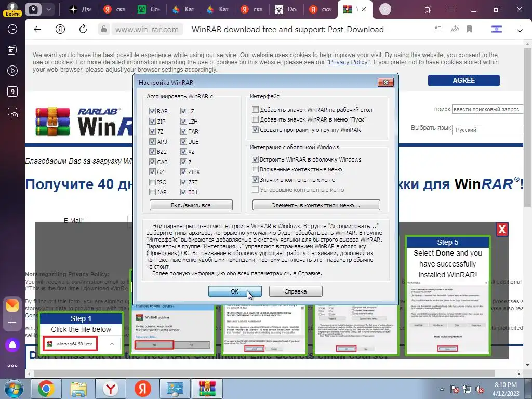Open the mail icon in browser sidebar

12,305
